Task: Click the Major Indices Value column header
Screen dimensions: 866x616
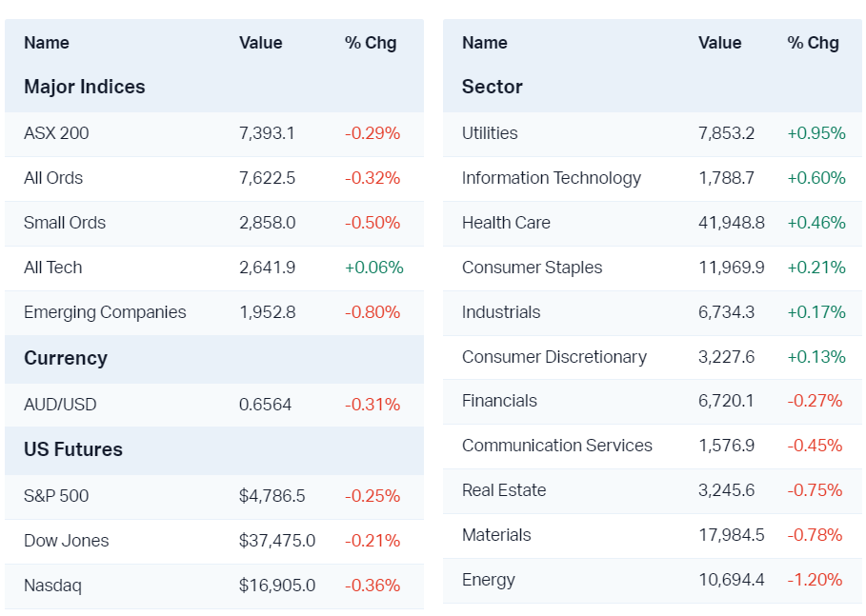Action: pyautogui.click(x=260, y=43)
